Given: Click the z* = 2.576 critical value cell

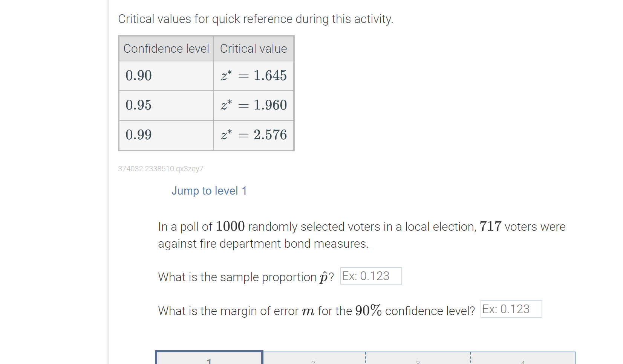Looking at the screenshot, I should 253,135.
